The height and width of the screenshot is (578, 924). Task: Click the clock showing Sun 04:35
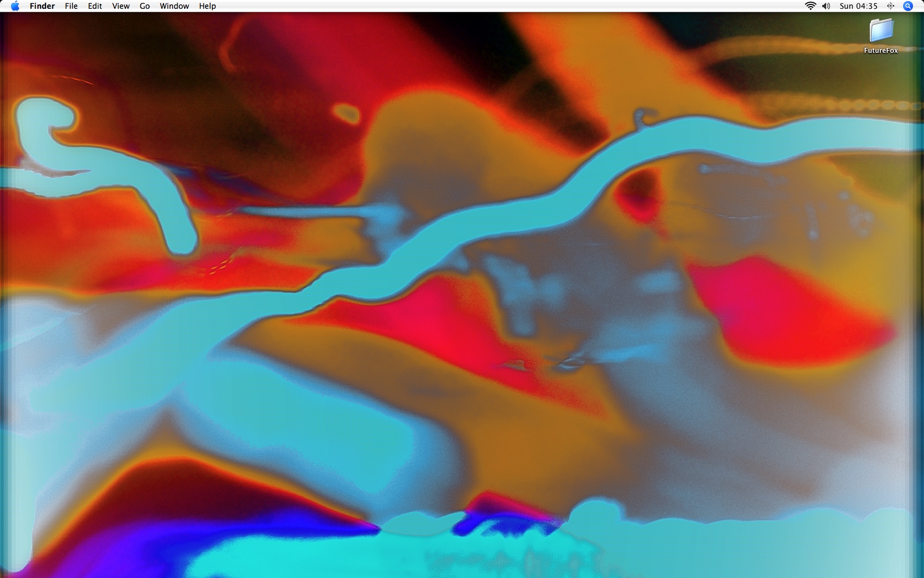pos(858,6)
